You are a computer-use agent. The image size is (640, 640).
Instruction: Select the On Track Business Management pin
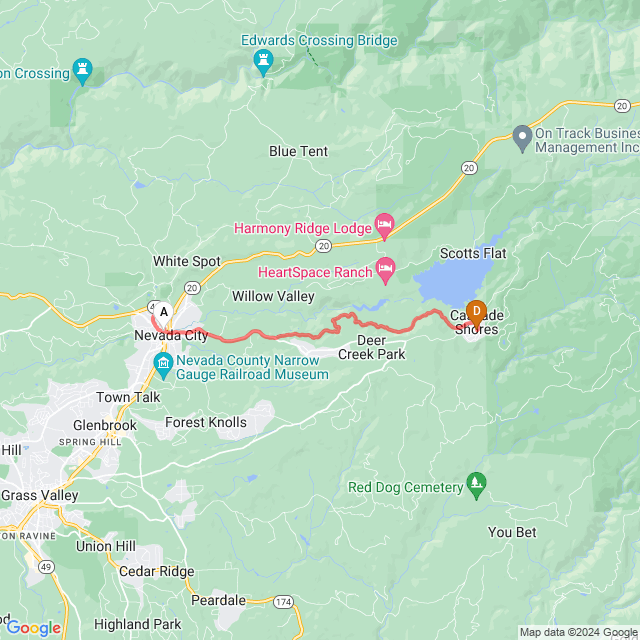pyautogui.click(x=522, y=139)
